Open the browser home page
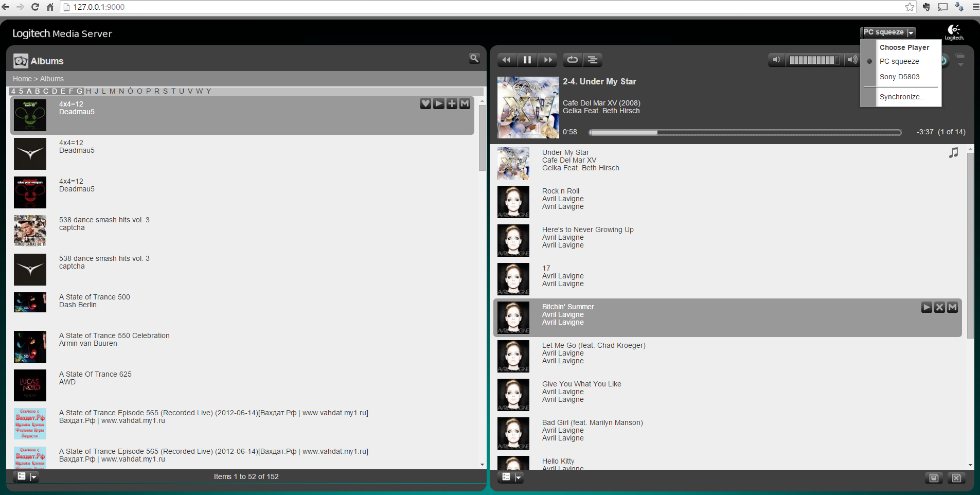The image size is (980, 495). [50, 7]
